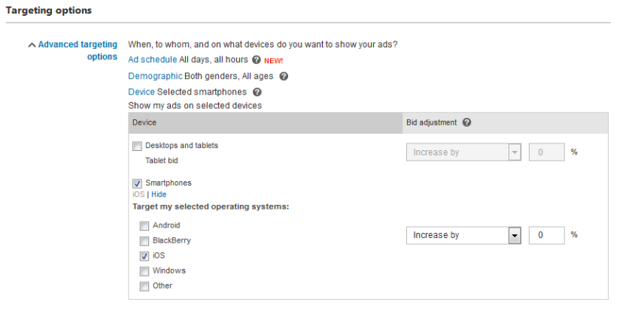Uncheck the Smartphones checkbox
The height and width of the screenshot is (320, 644).
click(137, 183)
